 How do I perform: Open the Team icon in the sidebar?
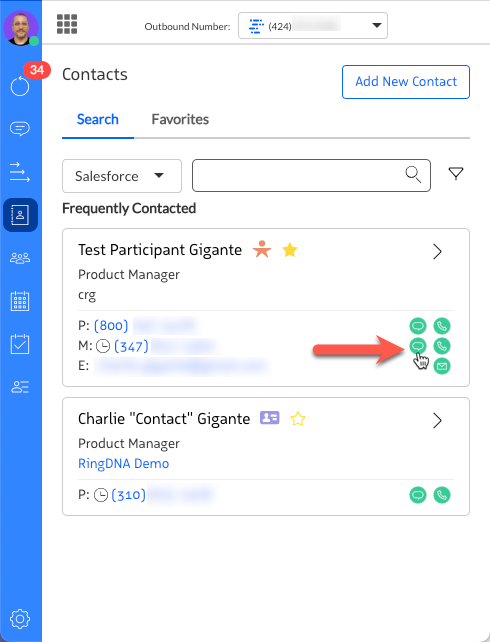[20, 258]
